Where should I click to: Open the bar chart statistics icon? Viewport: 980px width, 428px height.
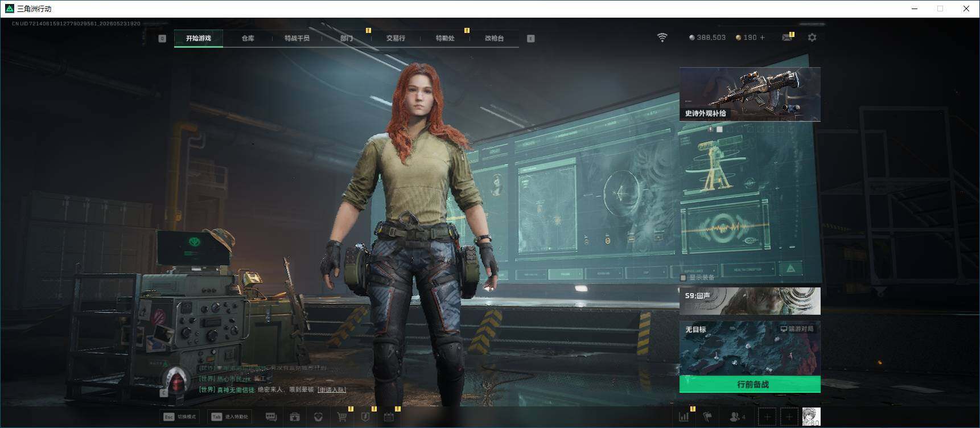(x=684, y=417)
